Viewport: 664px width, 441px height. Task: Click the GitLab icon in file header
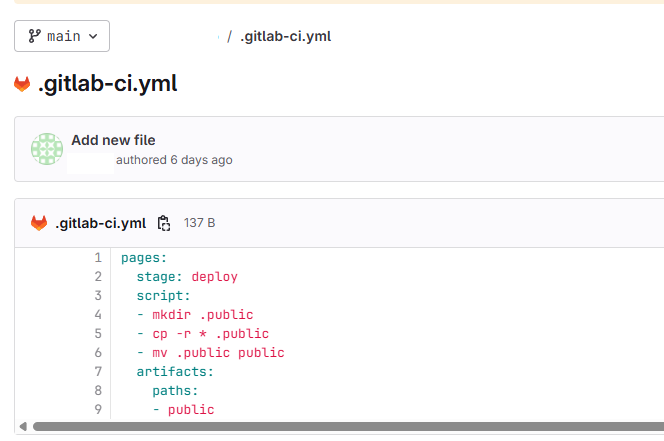pos(39,223)
